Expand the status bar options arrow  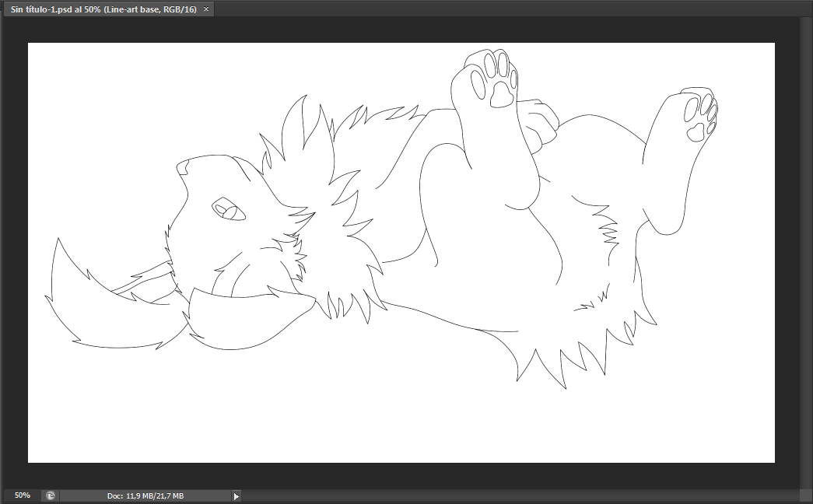(x=237, y=496)
